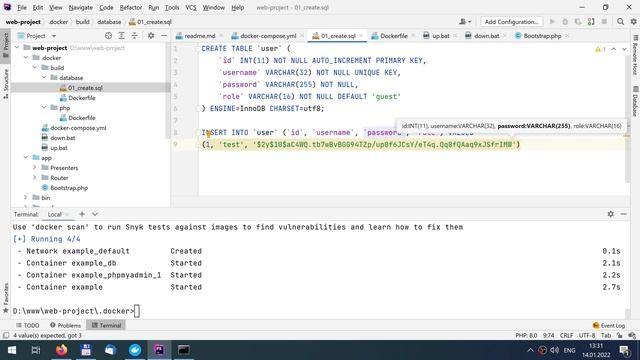The width and height of the screenshot is (640, 360).
Task: Open IDE settings gear in top toolbar
Action: [633, 22]
